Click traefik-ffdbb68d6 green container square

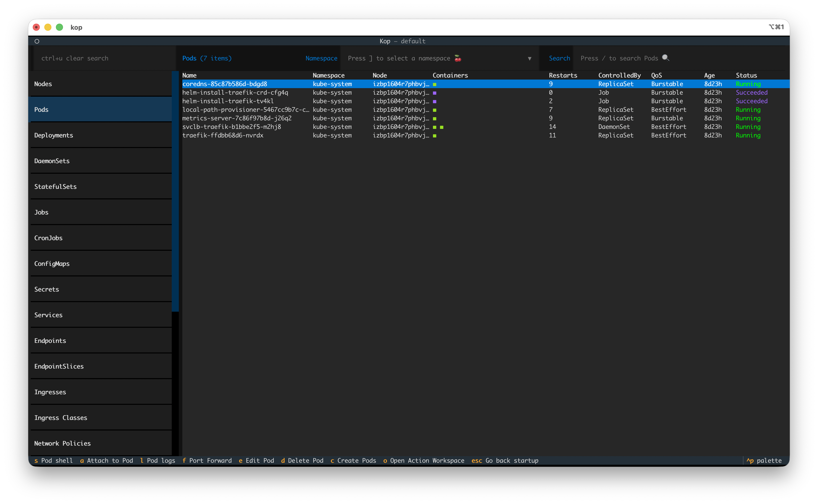pyautogui.click(x=434, y=136)
